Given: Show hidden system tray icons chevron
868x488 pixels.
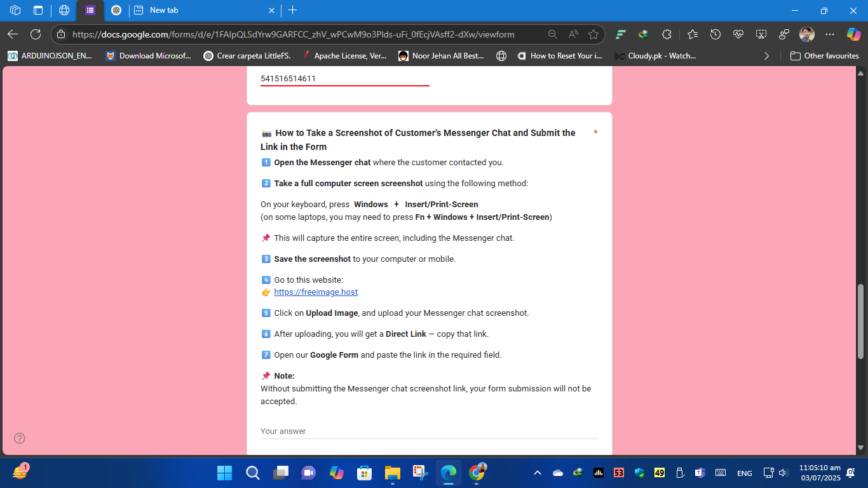Looking at the screenshot, I should [537, 473].
